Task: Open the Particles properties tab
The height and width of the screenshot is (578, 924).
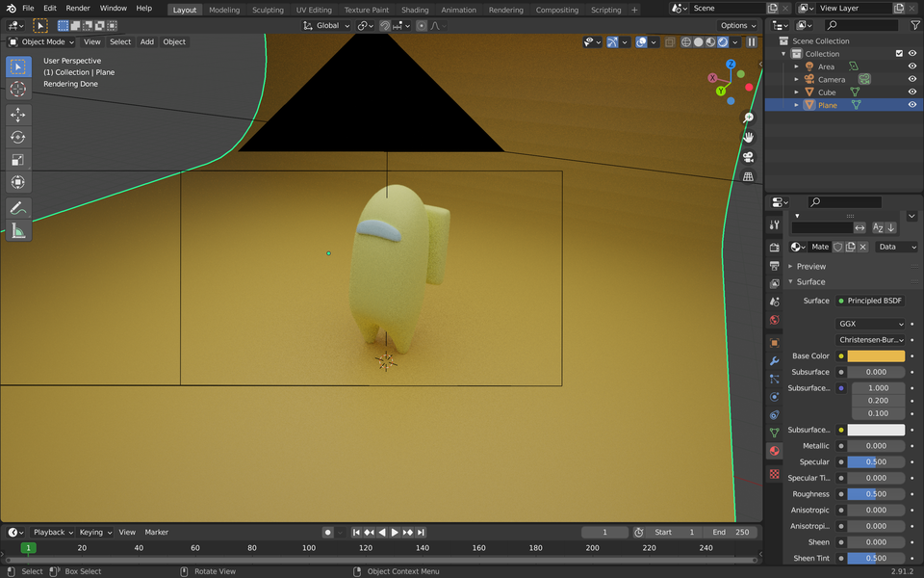Action: click(774, 379)
